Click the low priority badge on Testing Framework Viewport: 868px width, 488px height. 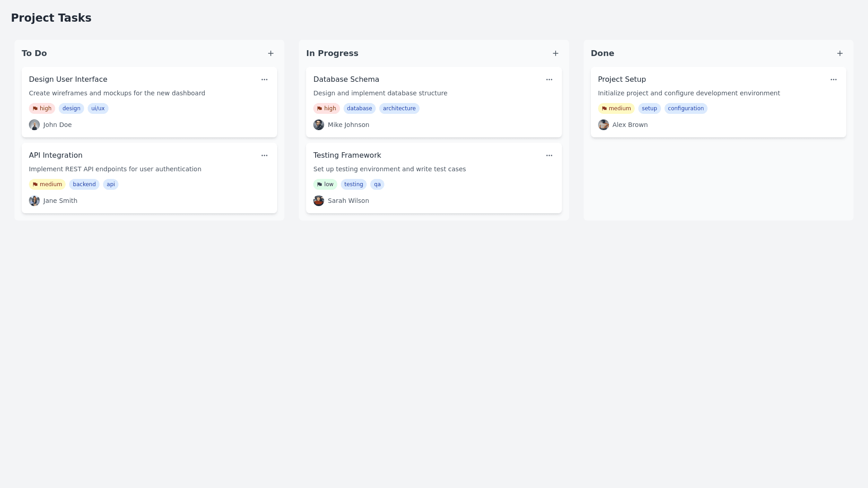(325, 184)
